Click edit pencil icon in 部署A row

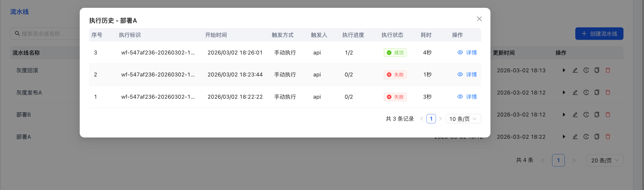coord(575,137)
